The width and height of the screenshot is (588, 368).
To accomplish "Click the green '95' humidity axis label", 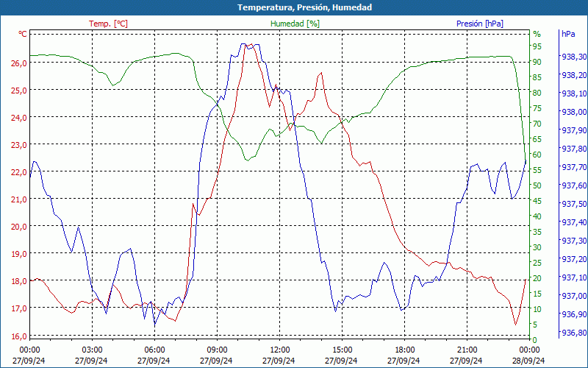I will [537, 46].
